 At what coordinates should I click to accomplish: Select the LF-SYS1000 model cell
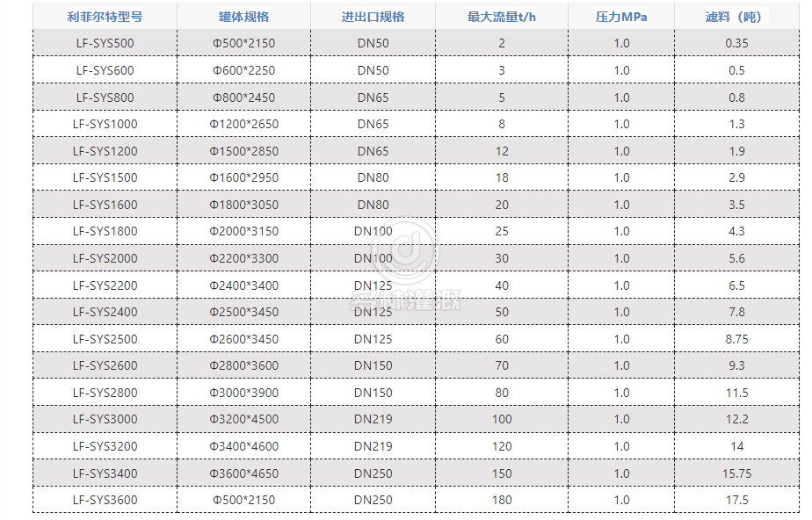(105, 124)
